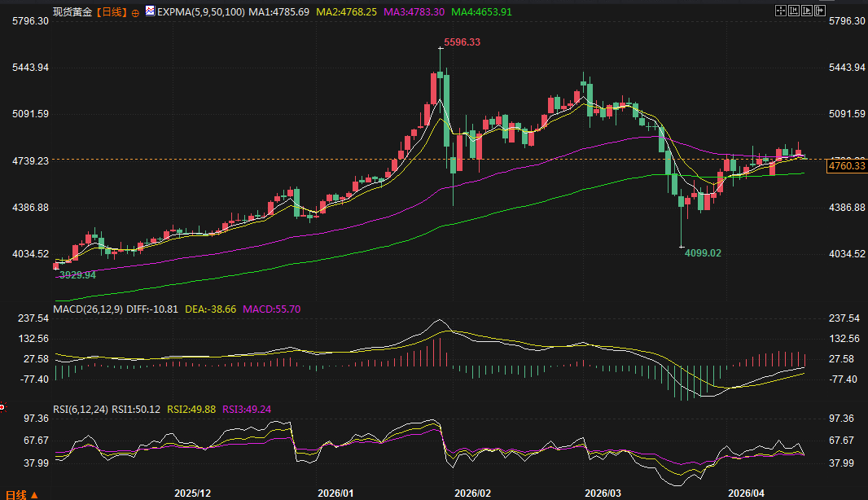
Task: Click the circled plus icon beside 日线
Action: (x=135, y=14)
